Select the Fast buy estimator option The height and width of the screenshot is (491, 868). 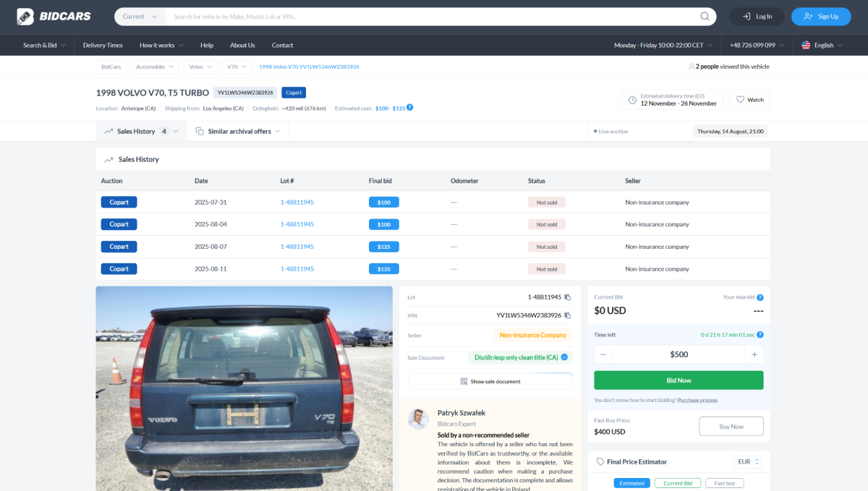(x=724, y=483)
